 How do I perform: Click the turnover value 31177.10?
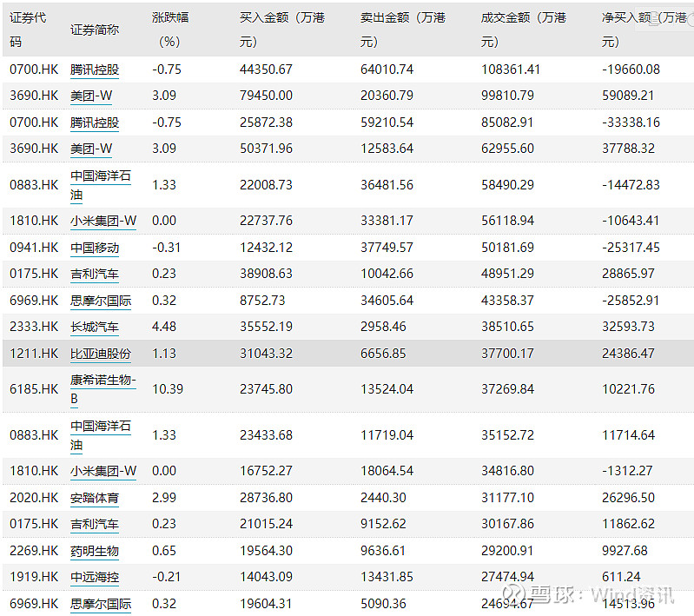click(507, 498)
